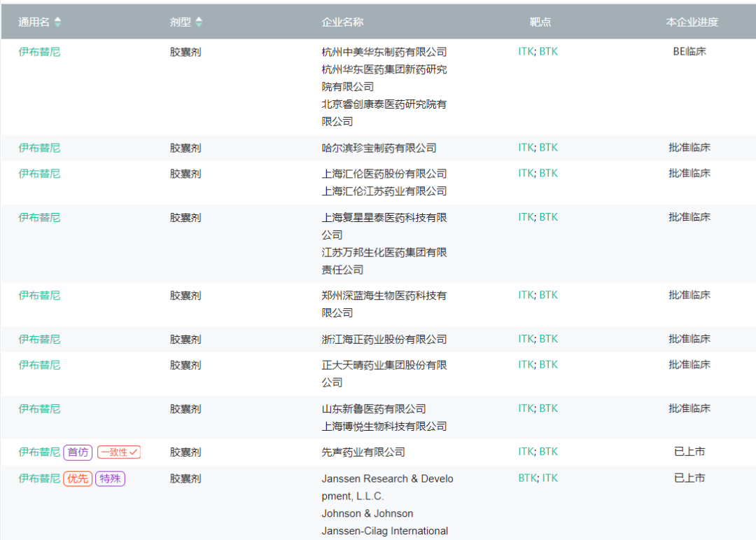Click ITK target in 正大天晴药业 row
Image resolution: width=756 pixels, height=540 pixels.
[x=526, y=365]
